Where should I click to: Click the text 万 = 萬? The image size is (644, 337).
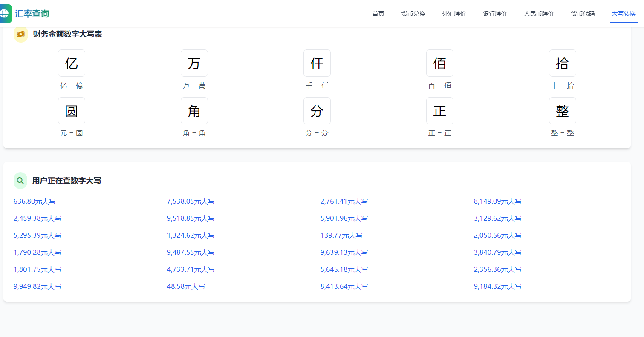[x=194, y=85]
